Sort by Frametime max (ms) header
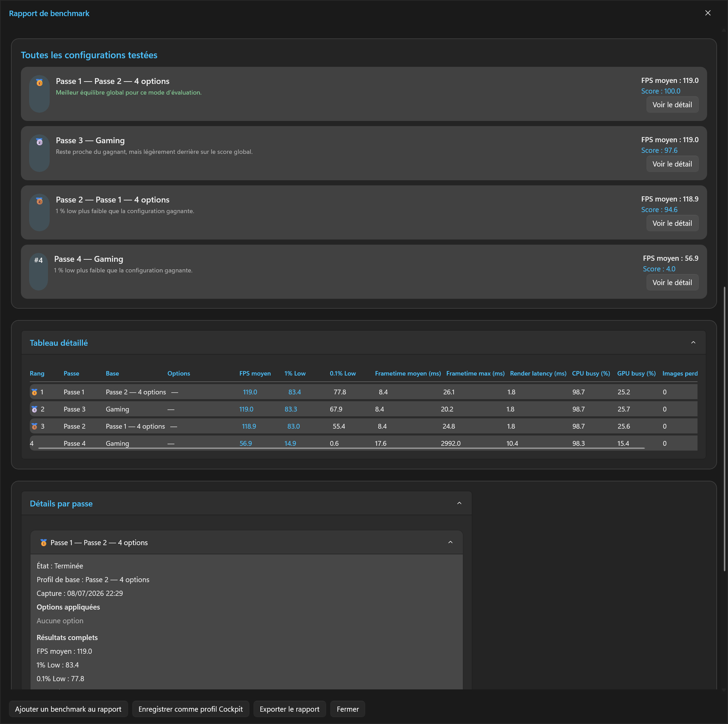728x724 pixels. [x=475, y=373]
